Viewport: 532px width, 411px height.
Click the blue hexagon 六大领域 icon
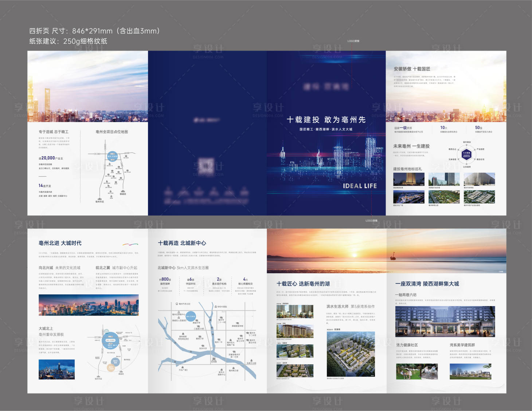[466, 154]
